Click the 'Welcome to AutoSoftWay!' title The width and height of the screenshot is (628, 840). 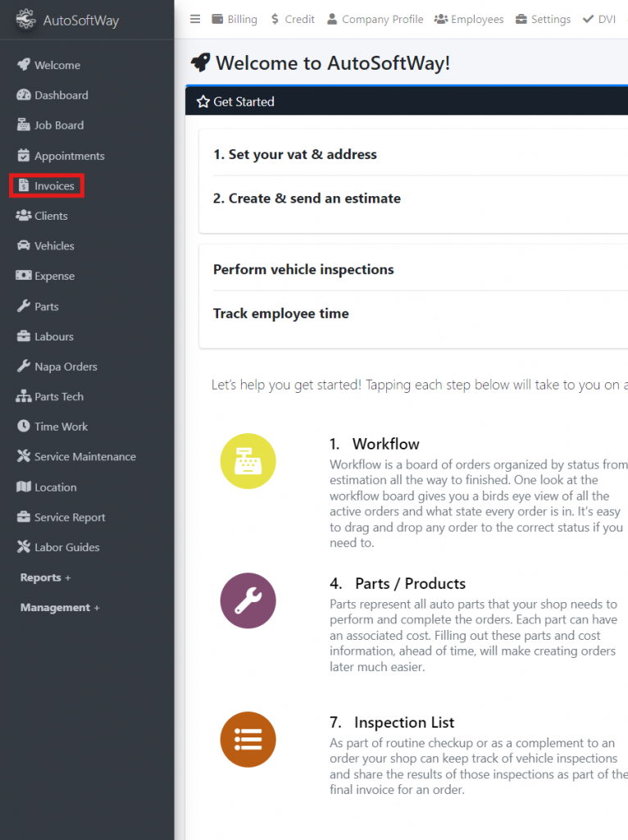pyautogui.click(x=333, y=62)
